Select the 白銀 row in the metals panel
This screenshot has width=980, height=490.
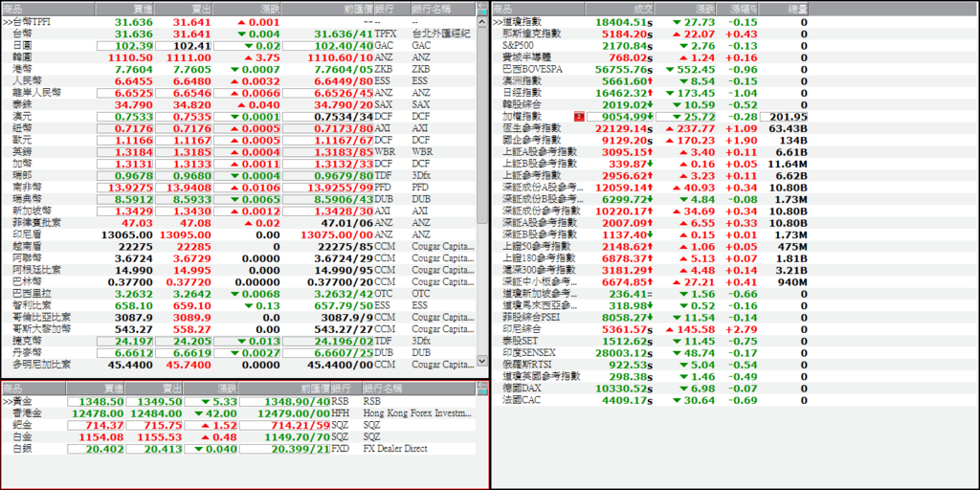[238, 448]
